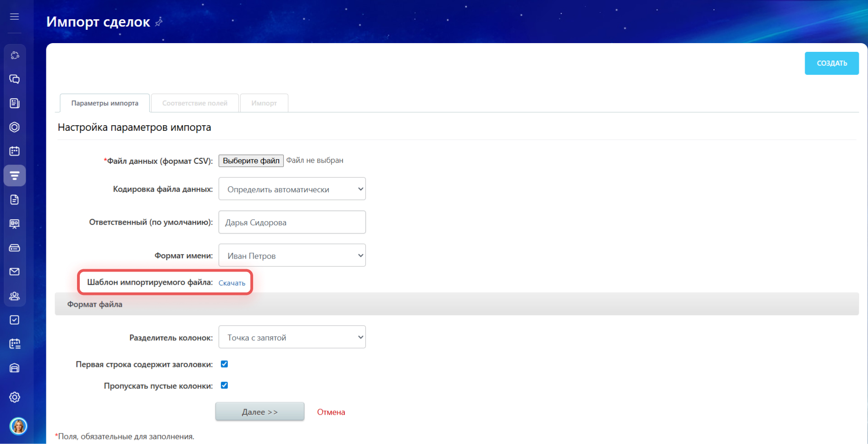Click the 'Ответственный' input field
The height and width of the screenshot is (444, 868).
(292, 222)
